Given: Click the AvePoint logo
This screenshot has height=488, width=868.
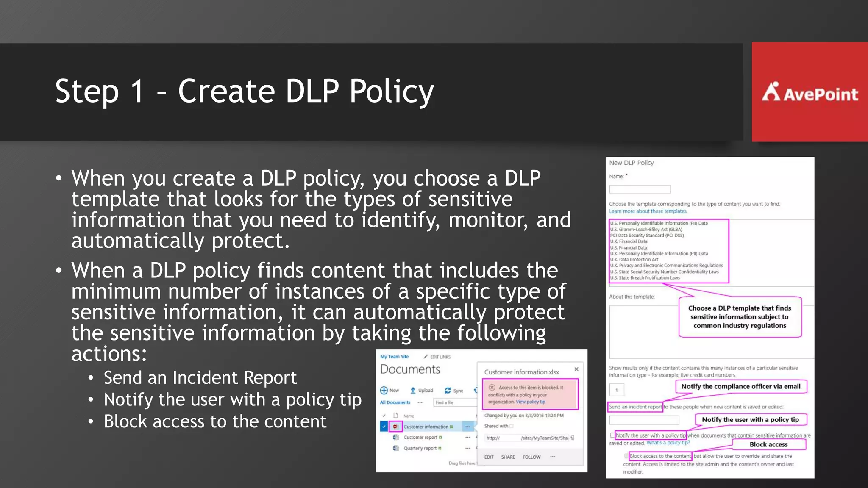Looking at the screenshot, I should click(x=810, y=92).
